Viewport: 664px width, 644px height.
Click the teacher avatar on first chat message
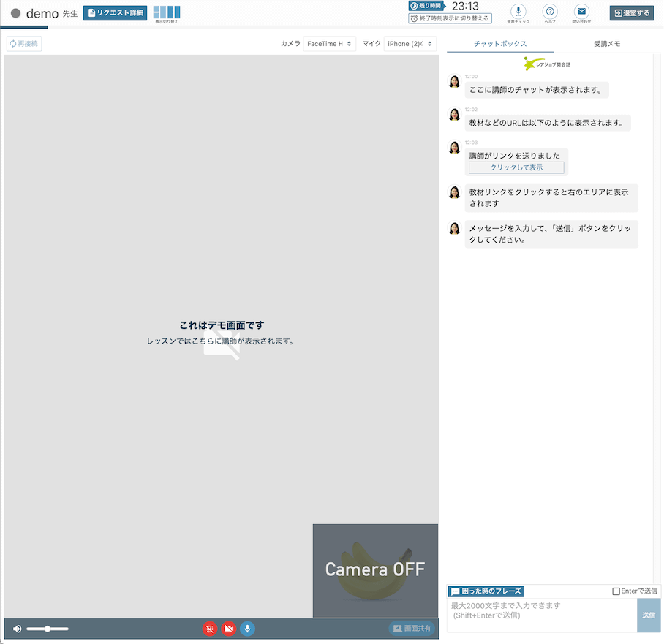coord(454,81)
